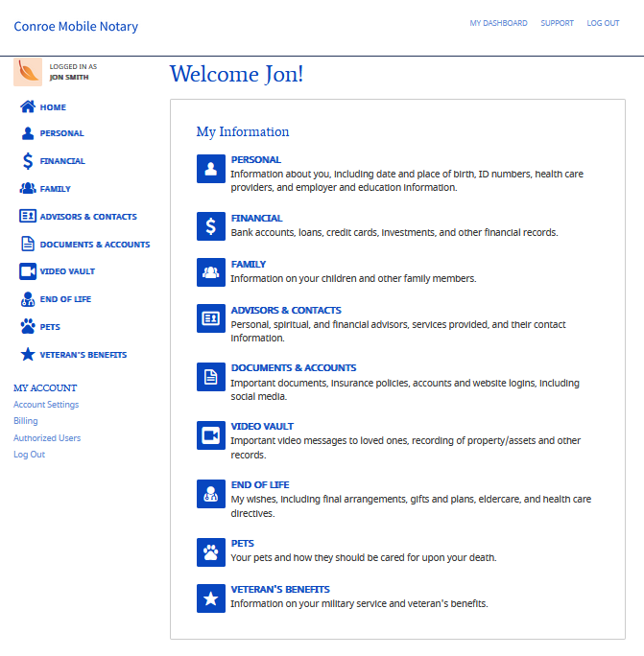This screenshot has width=644, height=656.
Task: Click the Conroe Mobile Notary site title
Action: [x=76, y=26]
